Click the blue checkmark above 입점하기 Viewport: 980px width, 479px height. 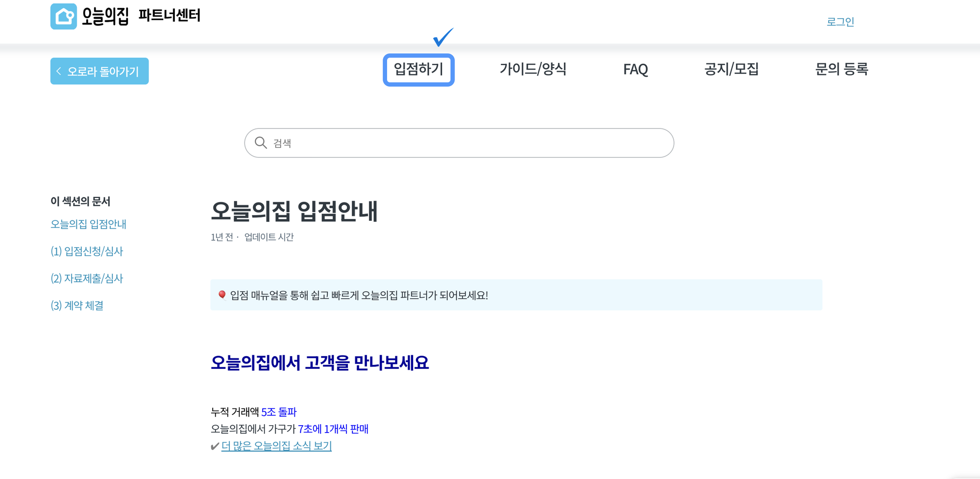[442, 36]
